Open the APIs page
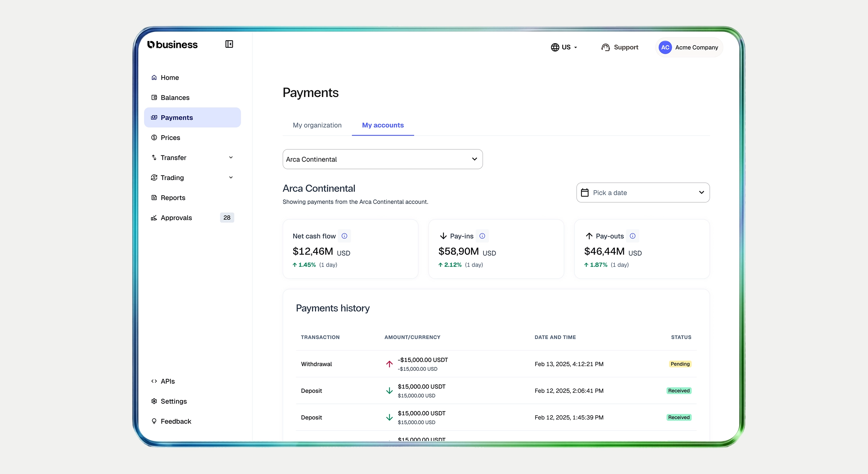This screenshot has height=474, width=868. point(192,381)
